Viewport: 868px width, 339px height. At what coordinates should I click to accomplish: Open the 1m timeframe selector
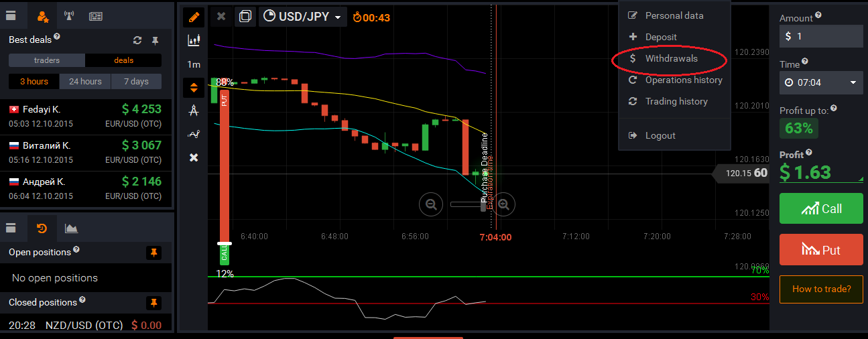(x=194, y=64)
